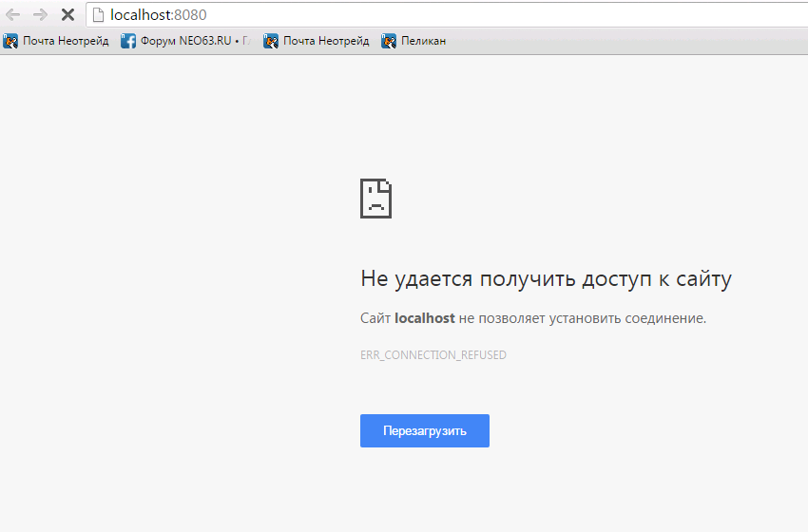Click the text не позволяет установить соединение
Viewport: 808px width, 532px height.
(582, 318)
